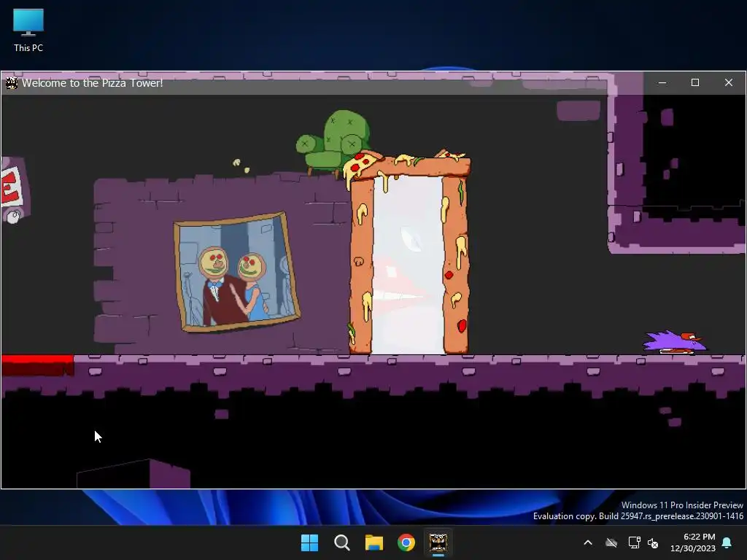
Task: Open the notification bell icon
Action: (727, 542)
